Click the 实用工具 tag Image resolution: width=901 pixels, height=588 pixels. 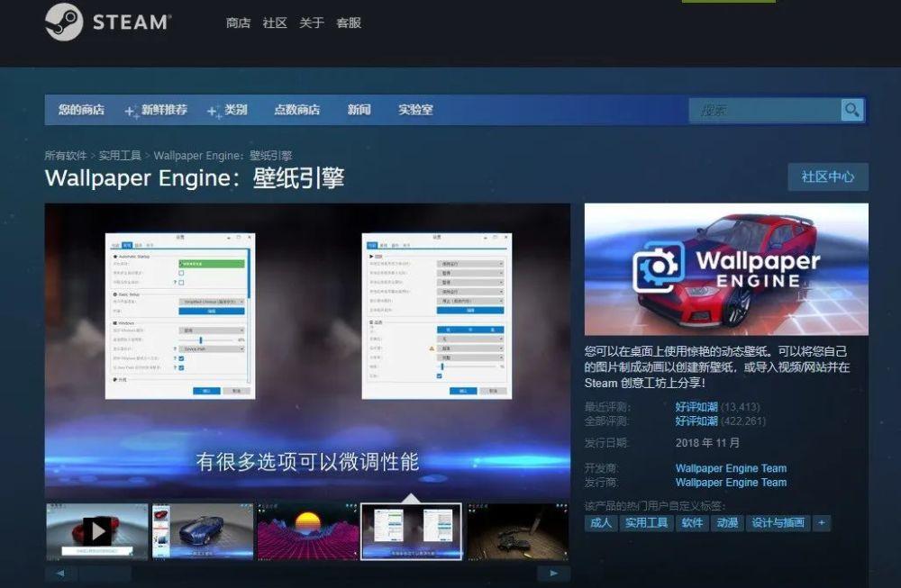[646, 522]
